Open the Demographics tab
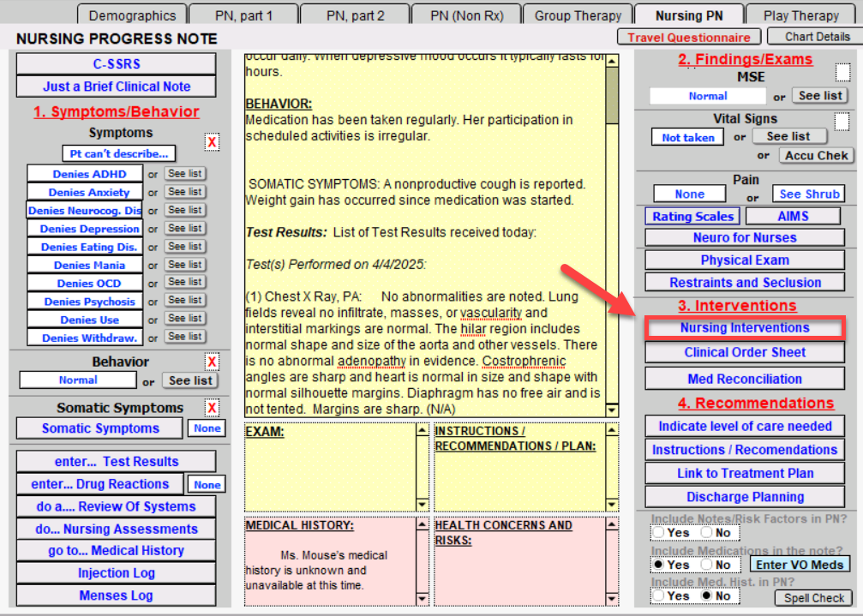Viewport: 863px width, 616px height. point(132,15)
